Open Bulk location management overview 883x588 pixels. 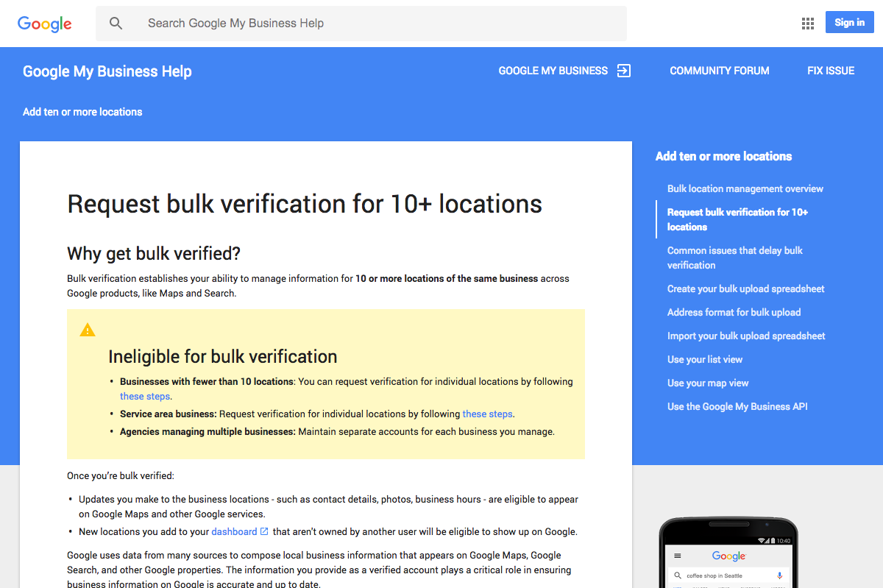tap(745, 188)
